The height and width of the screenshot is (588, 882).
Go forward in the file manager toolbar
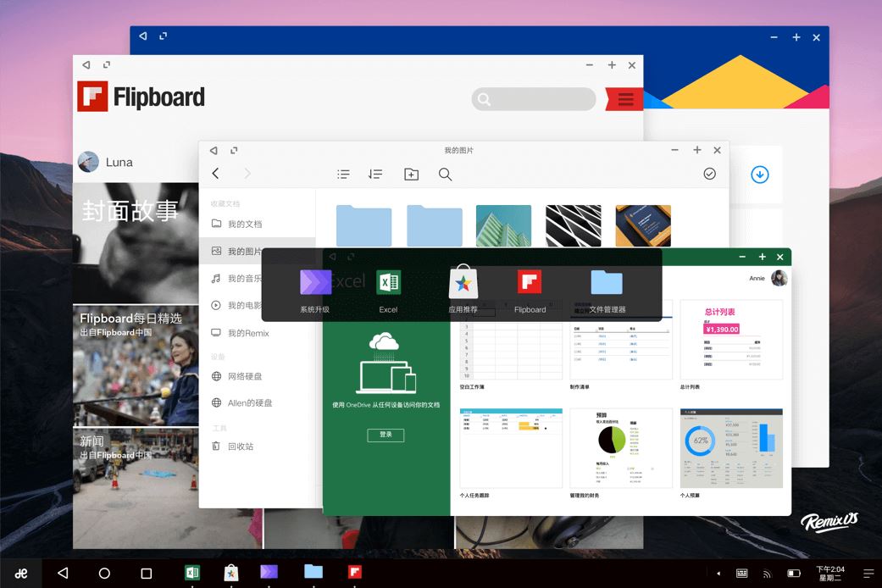click(x=247, y=174)
